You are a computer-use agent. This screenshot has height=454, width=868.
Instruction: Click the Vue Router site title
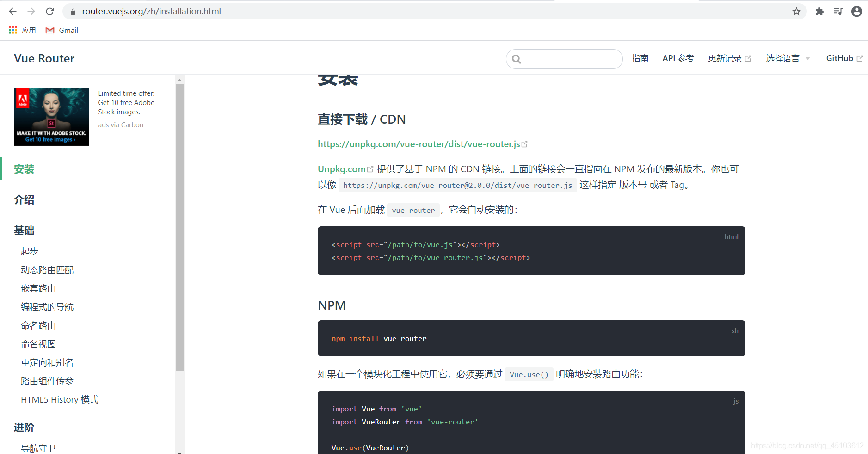click(x=44, y=58)
